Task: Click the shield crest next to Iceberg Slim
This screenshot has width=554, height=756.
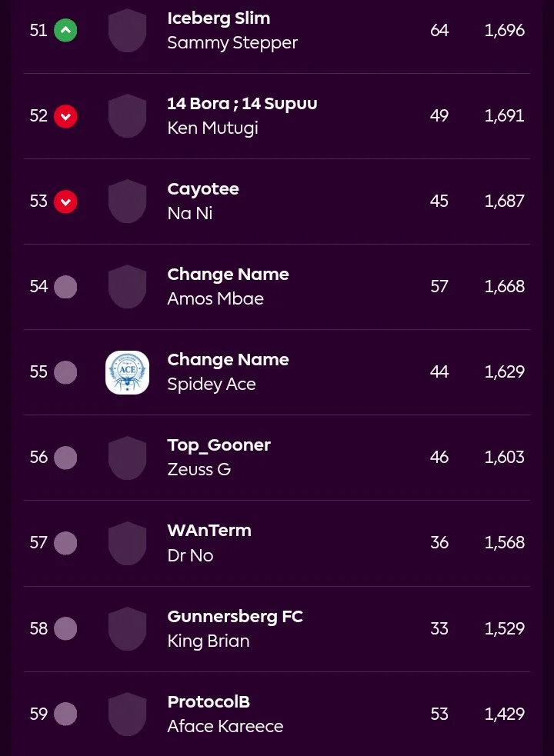Action: (x=128, y=30)
